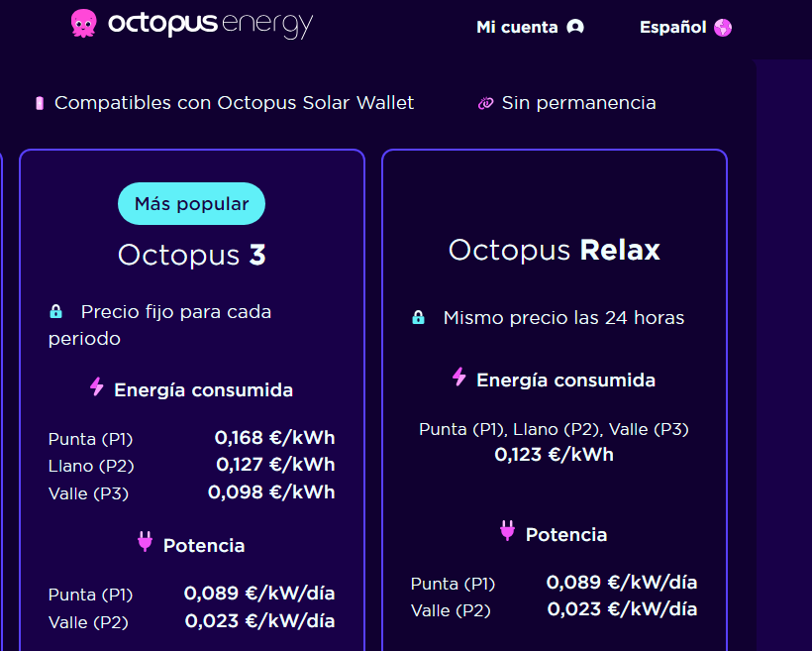Click lightning bolt icon in Octopus 3 card
The image size is (812, 651).
click(97, 386)
